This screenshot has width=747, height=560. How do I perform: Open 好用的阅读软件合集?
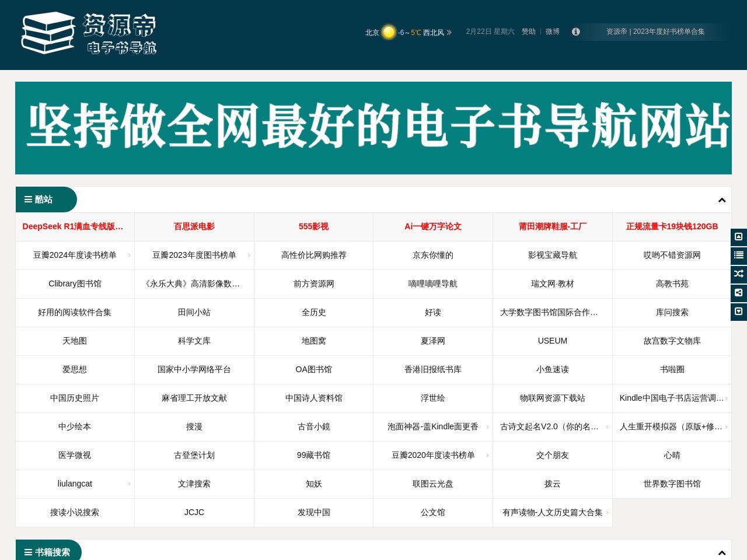tap(75, 312)
